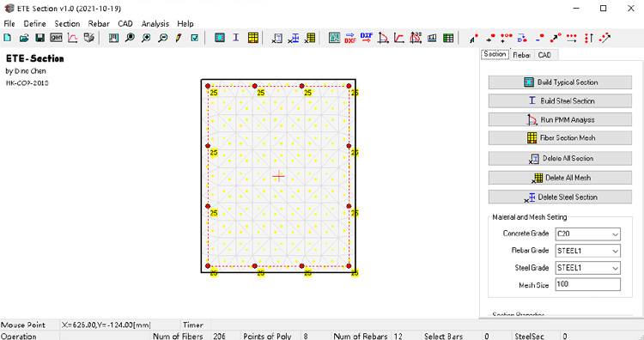Click the Save floppy disk icon
The image size is (644, 340).
pyautogui.click(x=39, y=38)
